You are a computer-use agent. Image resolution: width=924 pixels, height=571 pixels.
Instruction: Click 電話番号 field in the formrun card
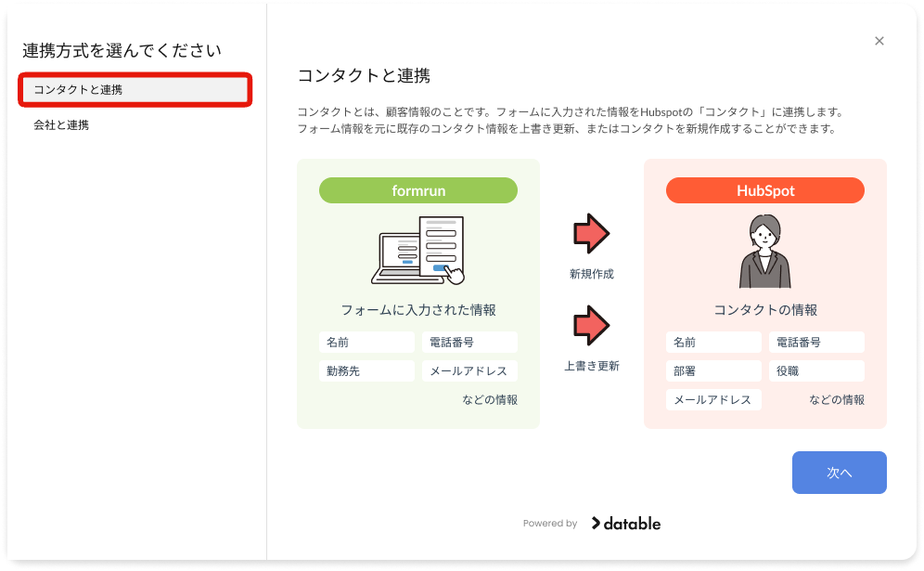469,342
